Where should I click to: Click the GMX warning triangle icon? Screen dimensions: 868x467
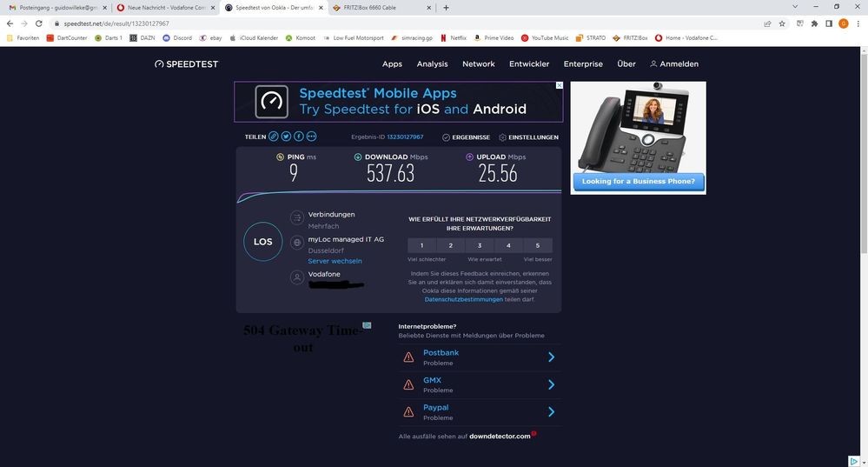[x=408, y=384]
